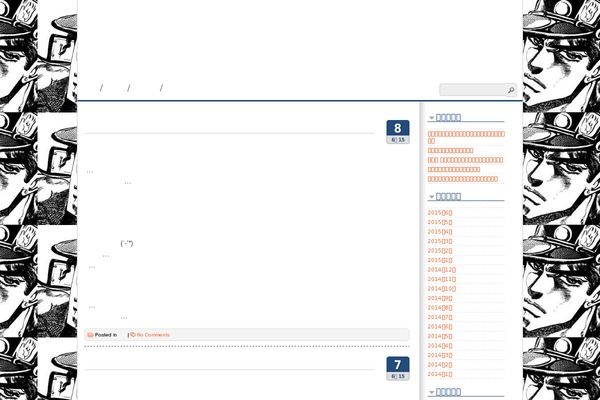
Task: Open the 2014 5 archive link
Action: [x=440, y=336]
